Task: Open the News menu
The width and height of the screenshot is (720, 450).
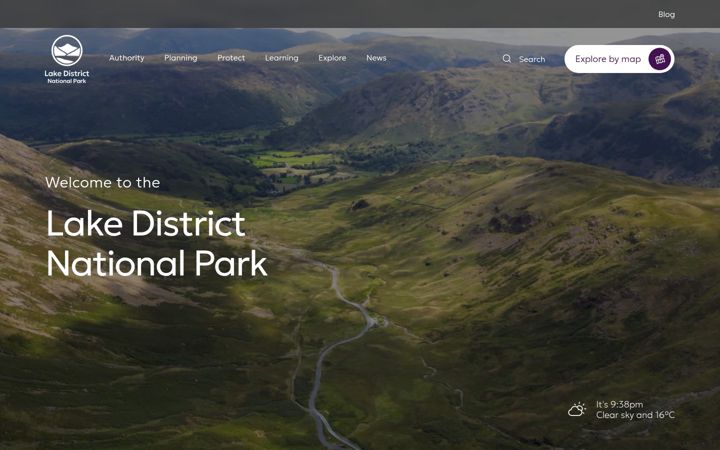Action: pos(376,58)
